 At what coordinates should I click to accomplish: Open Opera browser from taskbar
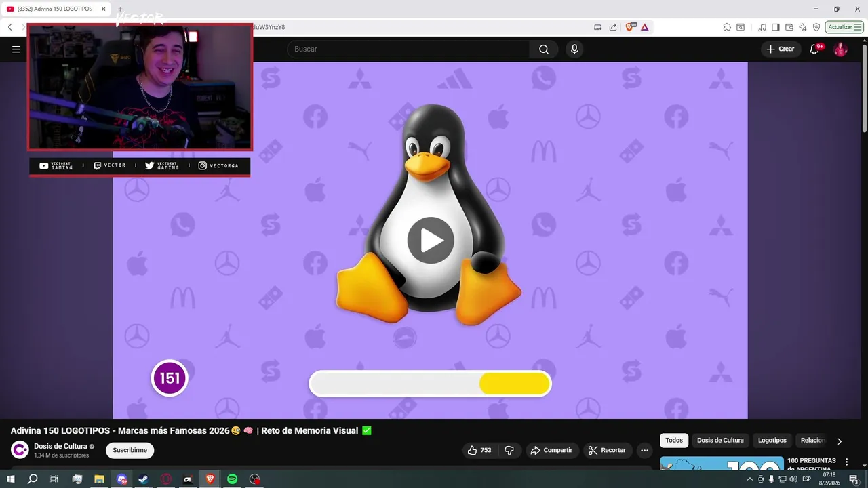pyautogui.click(x=165, y=479)
